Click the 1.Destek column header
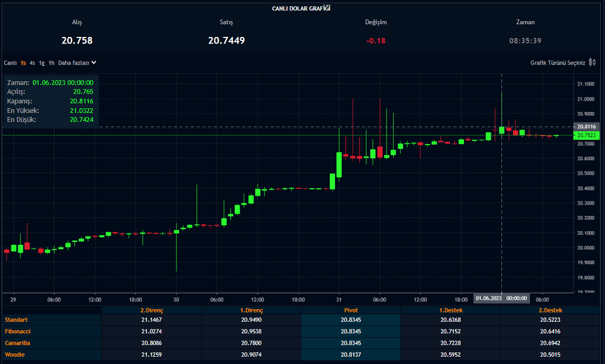 tap(450, 310)
